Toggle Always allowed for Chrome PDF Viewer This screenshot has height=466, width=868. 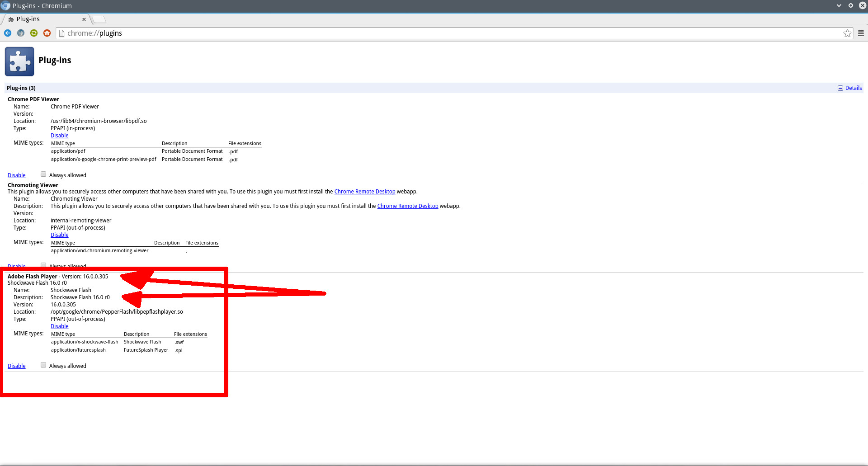click(43, 174)
